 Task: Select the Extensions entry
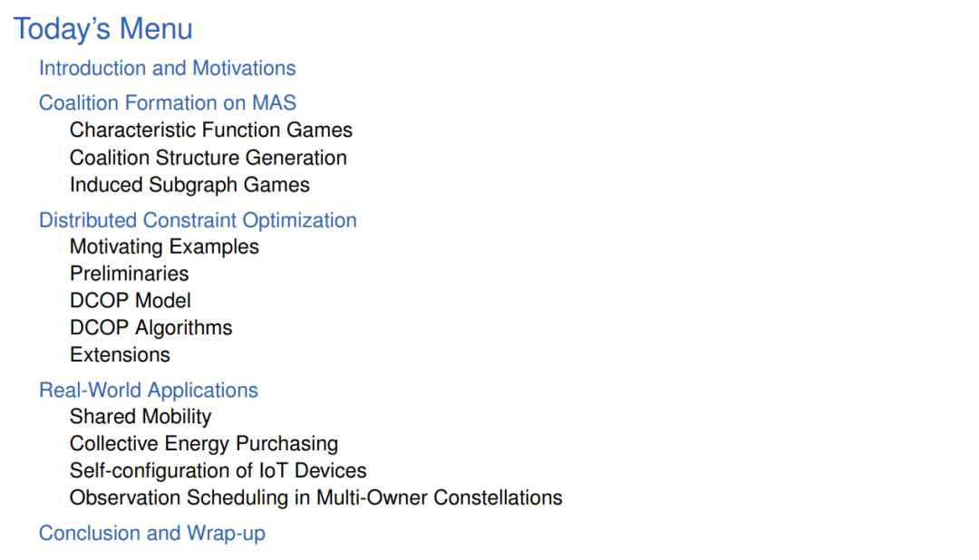pos(120,354)
